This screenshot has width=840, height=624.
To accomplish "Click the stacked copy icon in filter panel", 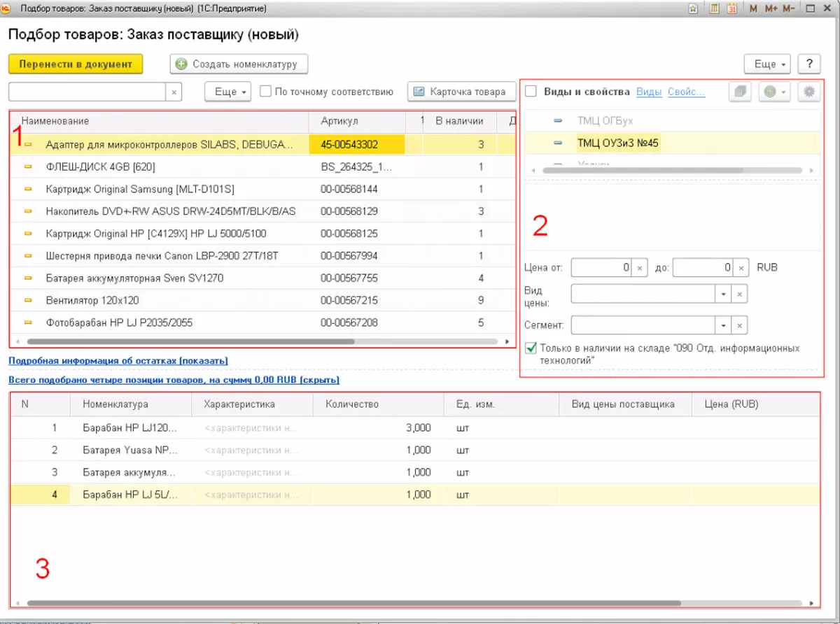I will [x=741, y=92].
